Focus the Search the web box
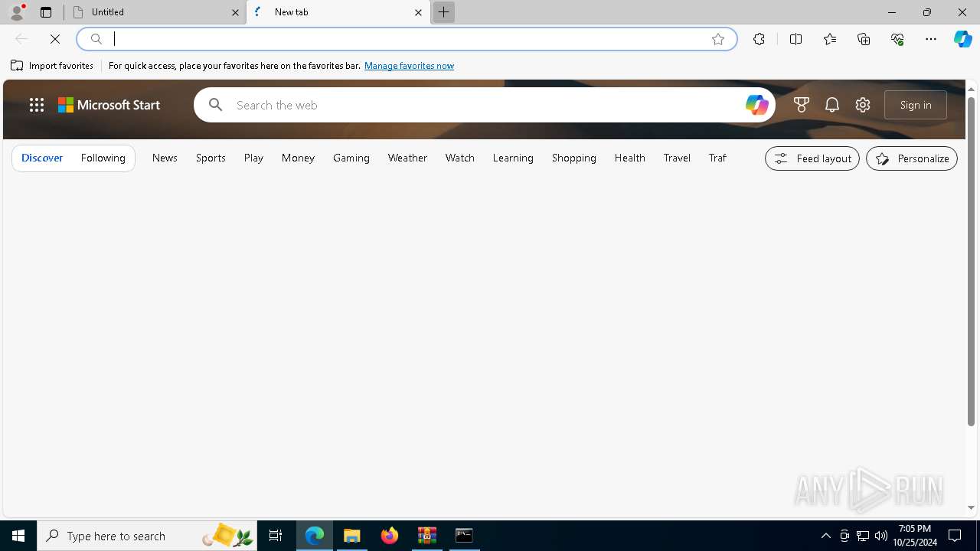 (x=485, y=105)
